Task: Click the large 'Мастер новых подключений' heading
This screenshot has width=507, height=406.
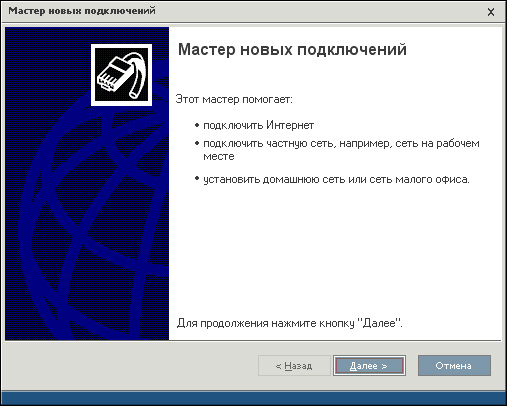Action: coord(292,50)
